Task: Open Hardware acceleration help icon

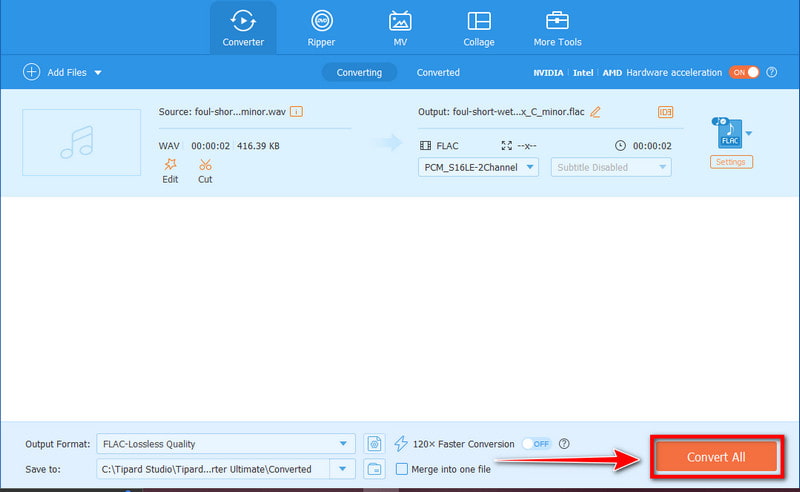Action: coord(771,72)
